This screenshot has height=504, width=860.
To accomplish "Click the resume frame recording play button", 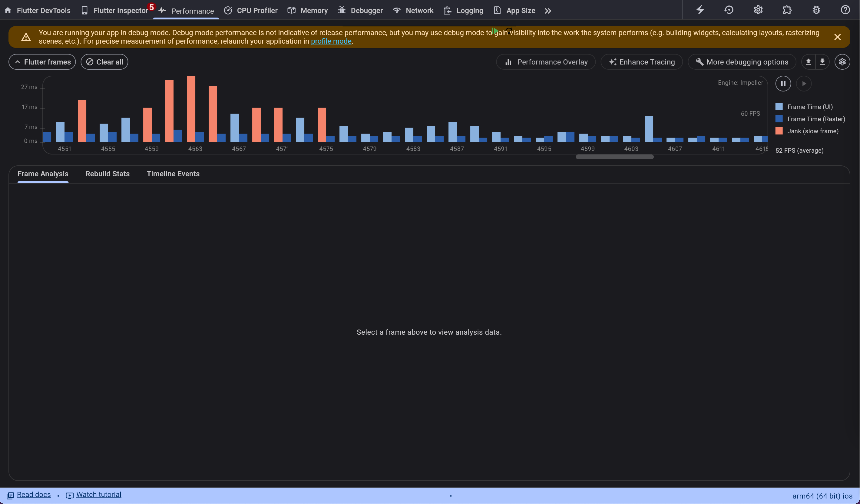I will [804, 84].
